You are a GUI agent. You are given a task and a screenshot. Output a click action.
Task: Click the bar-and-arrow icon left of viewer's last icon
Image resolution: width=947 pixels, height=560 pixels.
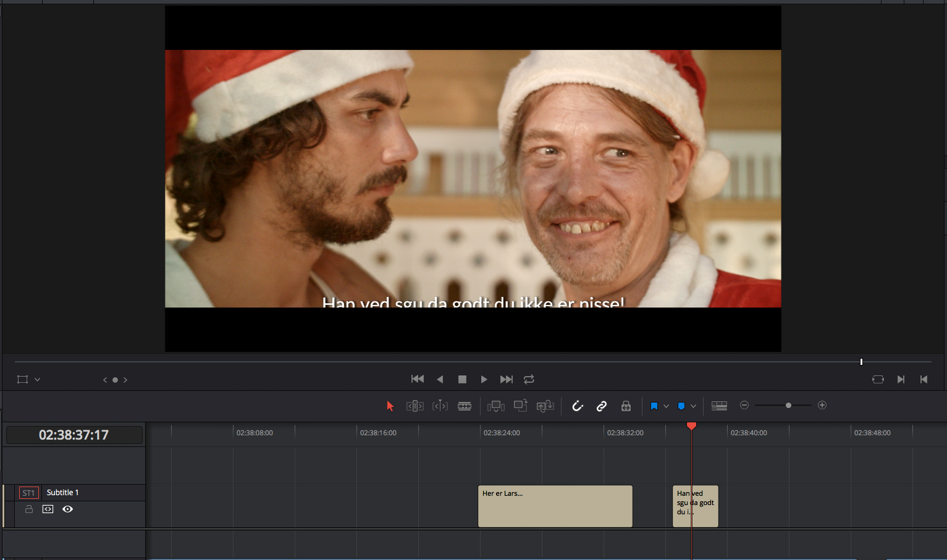point(901,379)
